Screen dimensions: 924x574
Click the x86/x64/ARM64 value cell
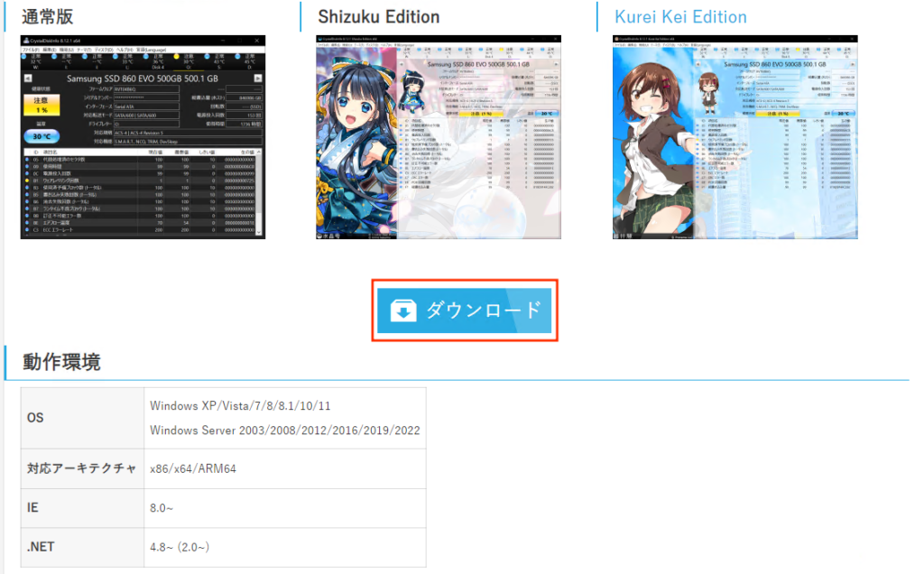285,468
